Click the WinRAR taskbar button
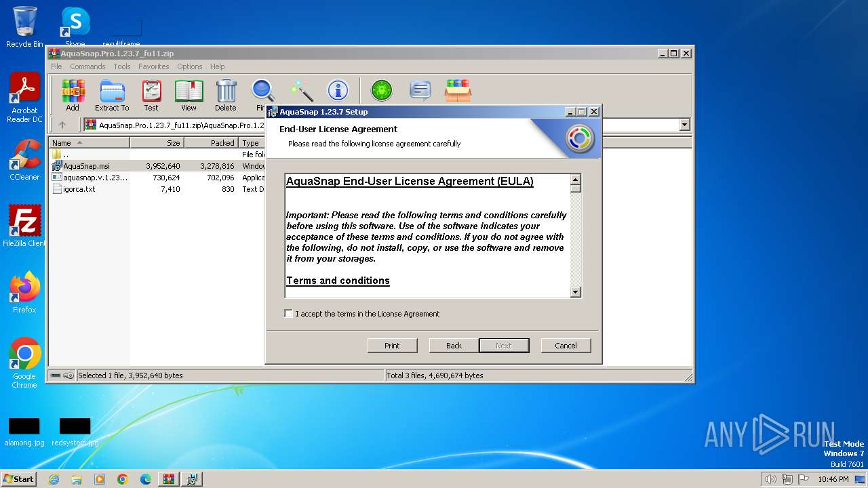Image resolution: width=868 pixels, height=488 pixels. tap(169, 479)
